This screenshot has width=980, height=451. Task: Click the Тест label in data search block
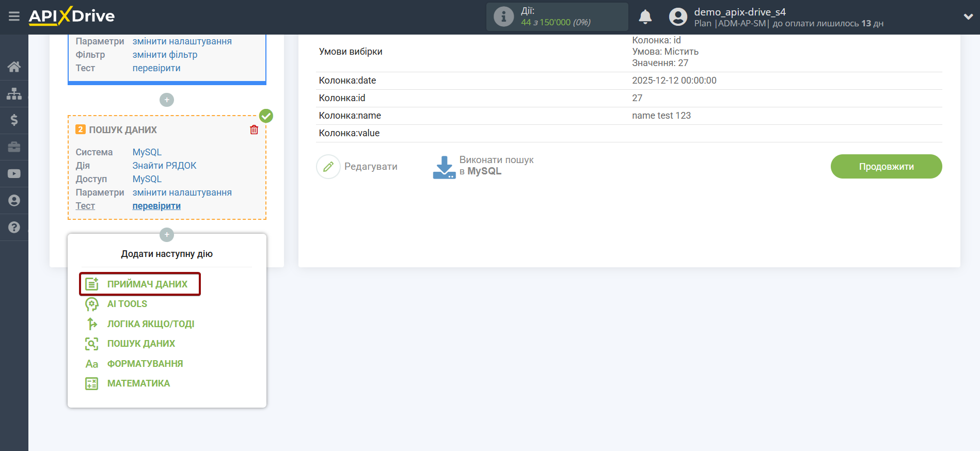(x=85, y=206)
